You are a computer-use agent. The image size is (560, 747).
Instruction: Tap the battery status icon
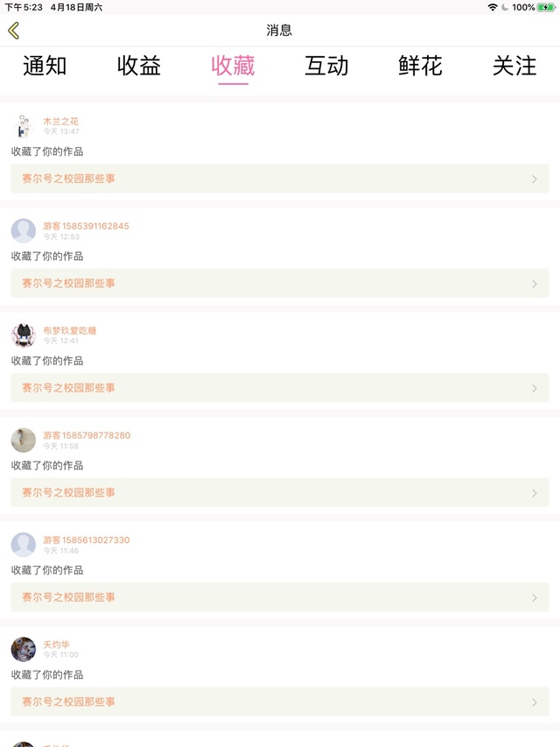pos(546,7)
